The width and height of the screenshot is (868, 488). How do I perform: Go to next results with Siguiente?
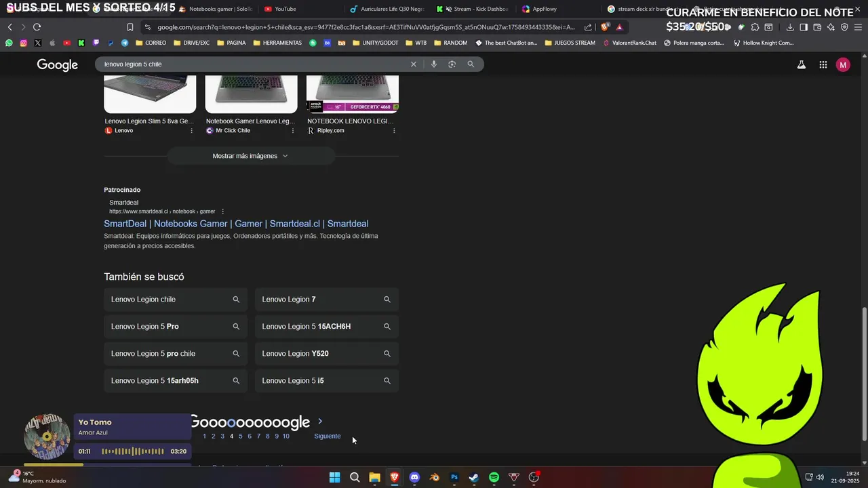pyautogui.click(x=328, y=436)
